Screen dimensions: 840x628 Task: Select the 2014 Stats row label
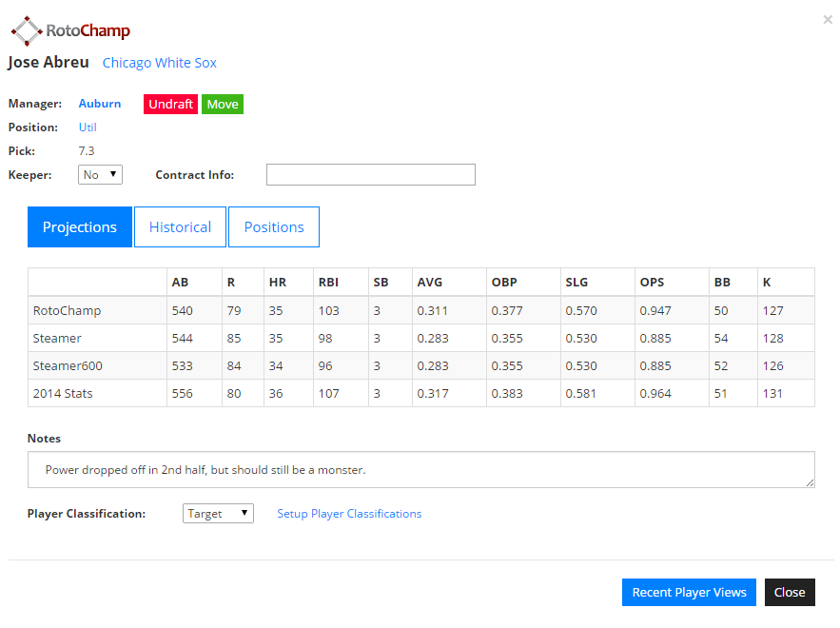(x=63, y=394)
